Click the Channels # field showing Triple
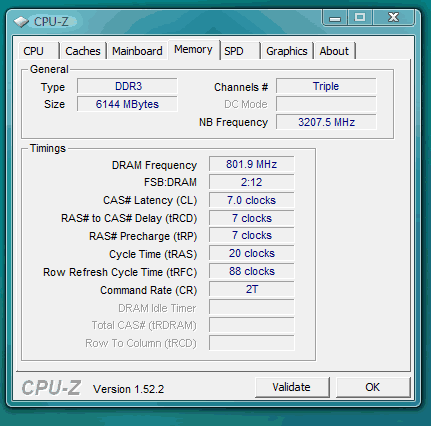The width and height of the screenshot is (431, 426). 326,86
